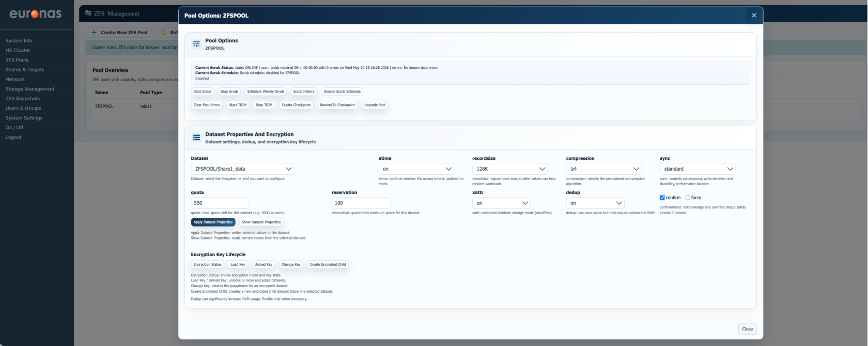Open Storage Management in sidebar
This screenshot has height=346, width=868.
[30, 89]
